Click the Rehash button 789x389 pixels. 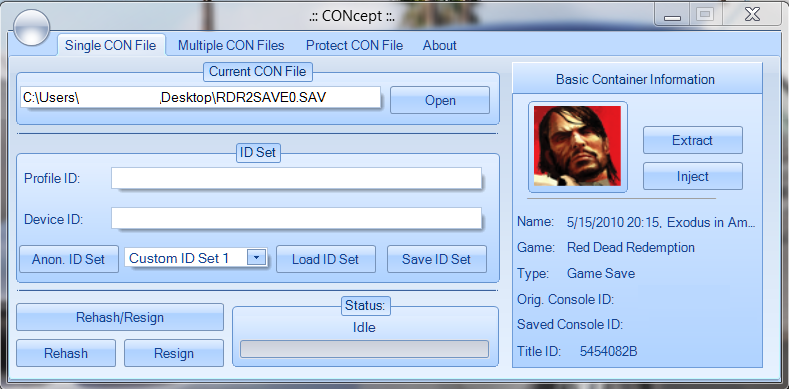click(x=66, y=353)
